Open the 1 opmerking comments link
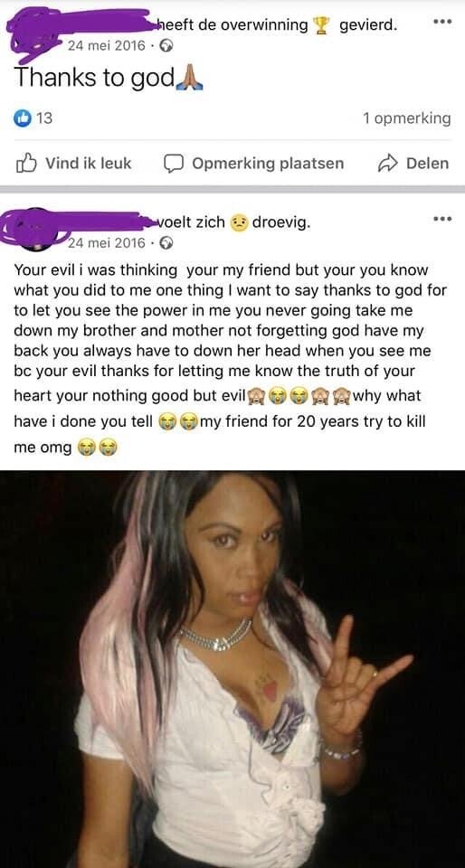The width and height of the screenshot is (465, 868). [407, 118]
